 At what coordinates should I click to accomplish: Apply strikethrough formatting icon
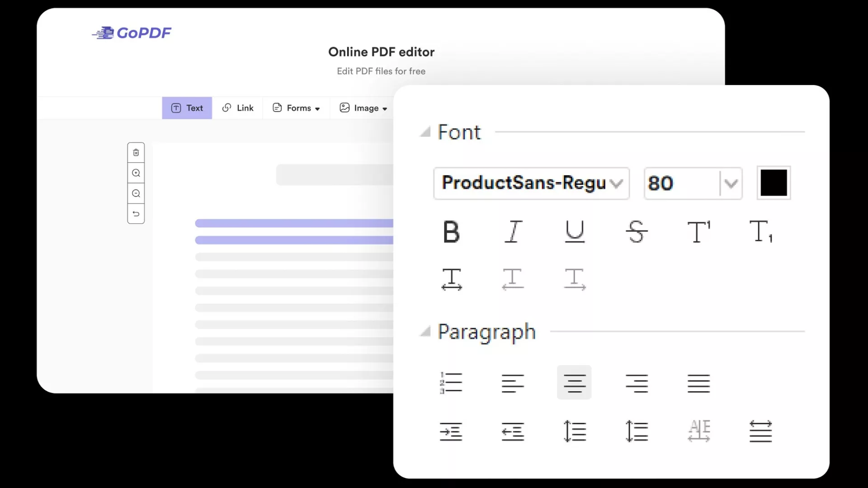click(x=637, y=232)
